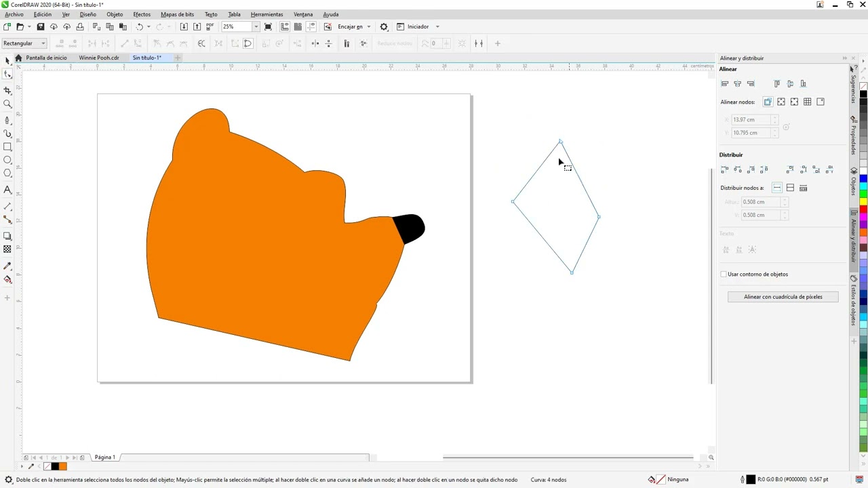Select the Interactive Fill tool
This screenshot has width=868, height=488.
[x=7, y=279]
